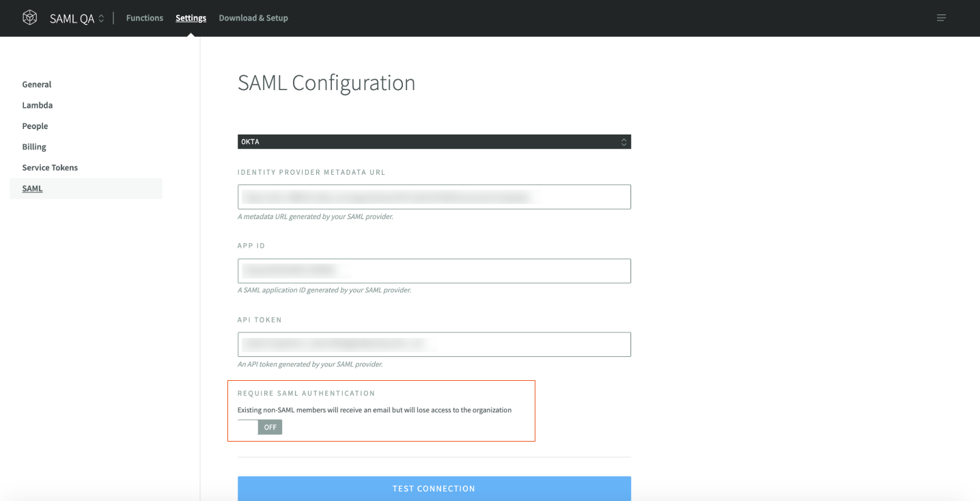Image resolution: width=980 pixels, height=501 pixels.
Task: Open the hamburger menu icon at top right
Action: tap(941, 18)
